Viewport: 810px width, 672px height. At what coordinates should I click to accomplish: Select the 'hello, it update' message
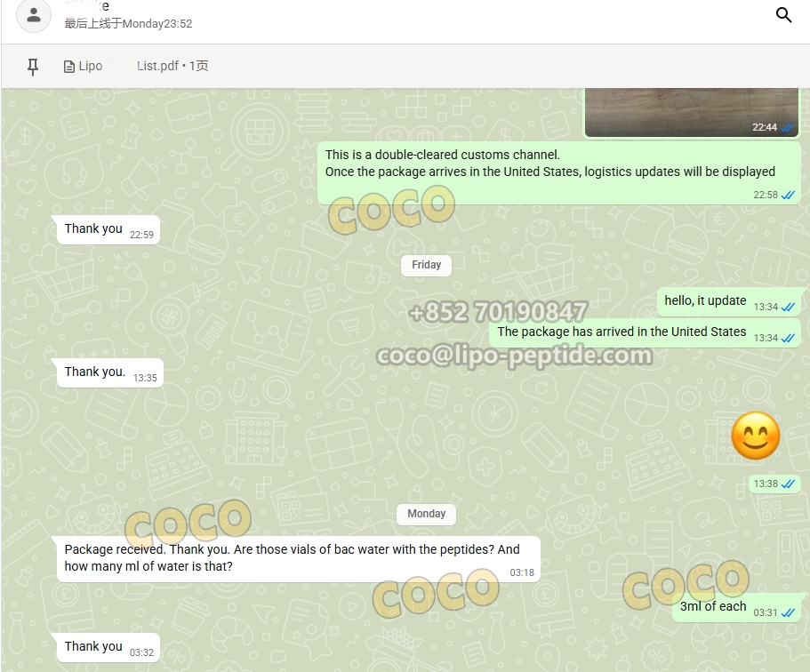(729, 301)
